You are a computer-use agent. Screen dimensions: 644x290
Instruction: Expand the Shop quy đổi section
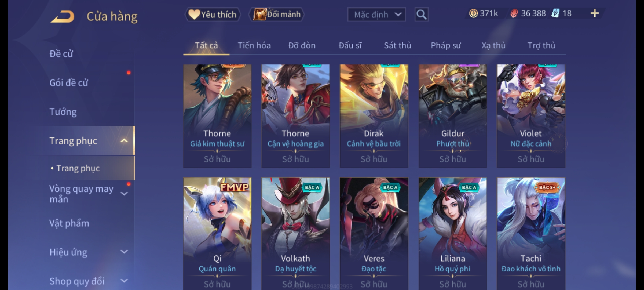124,281
